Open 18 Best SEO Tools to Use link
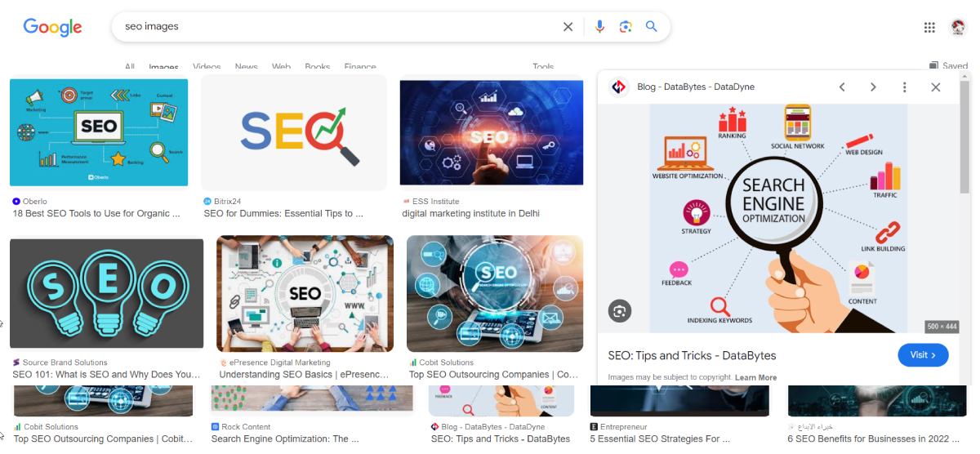The image size is (980, 454). pos(96,214)
